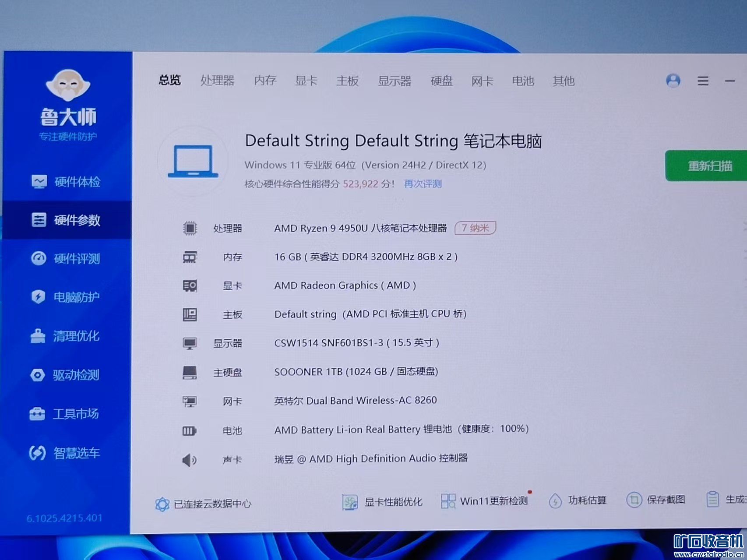Switch to the 其他 tab
The image size is (747, 560).
(x=563, y=81)
